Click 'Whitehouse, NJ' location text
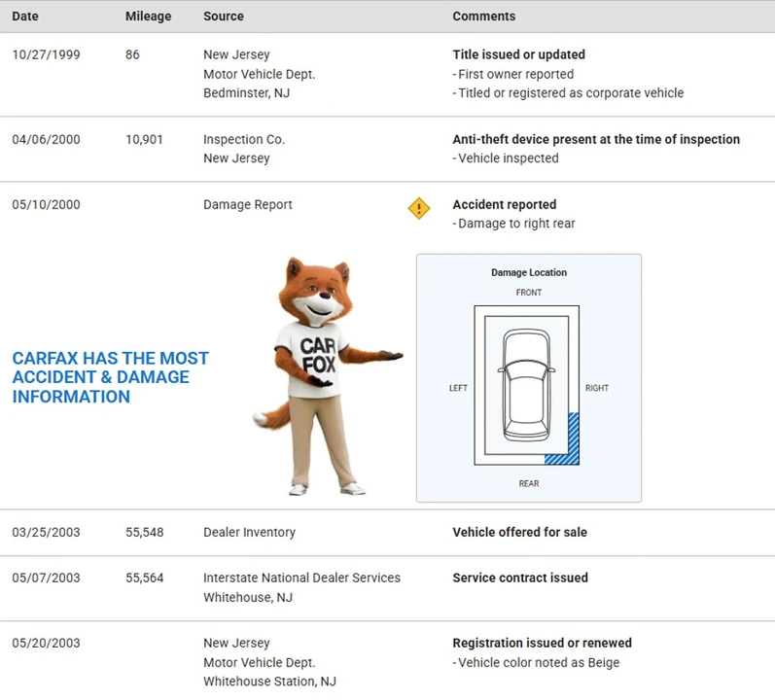The width and height of the screenshot is (775, 700). coord(248,597)
